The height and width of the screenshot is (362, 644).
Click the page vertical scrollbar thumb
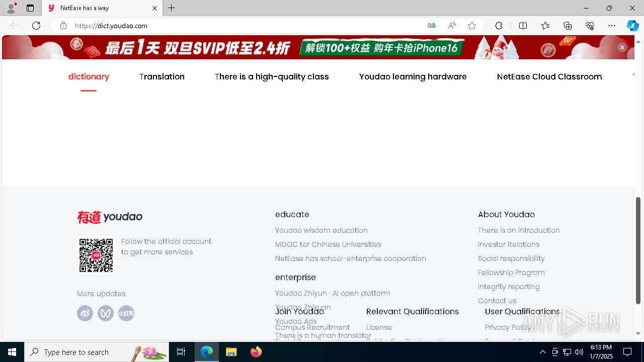tap(638, 250)
